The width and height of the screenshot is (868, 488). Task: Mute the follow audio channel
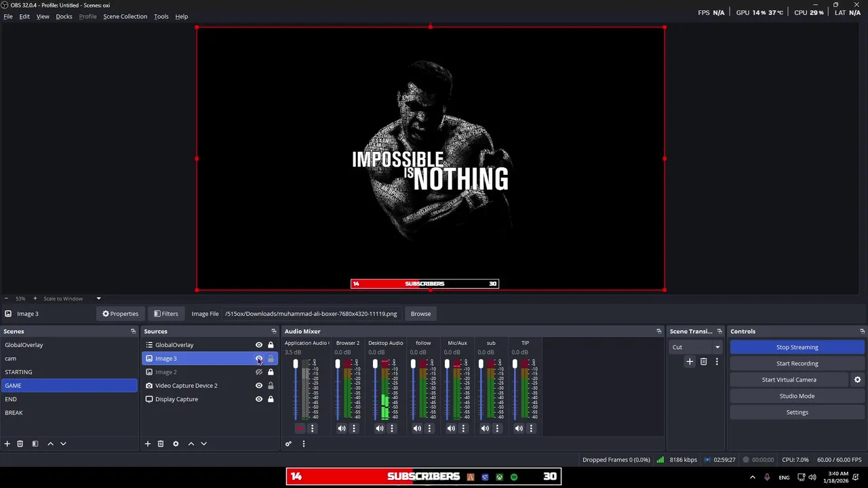(417, 428)
